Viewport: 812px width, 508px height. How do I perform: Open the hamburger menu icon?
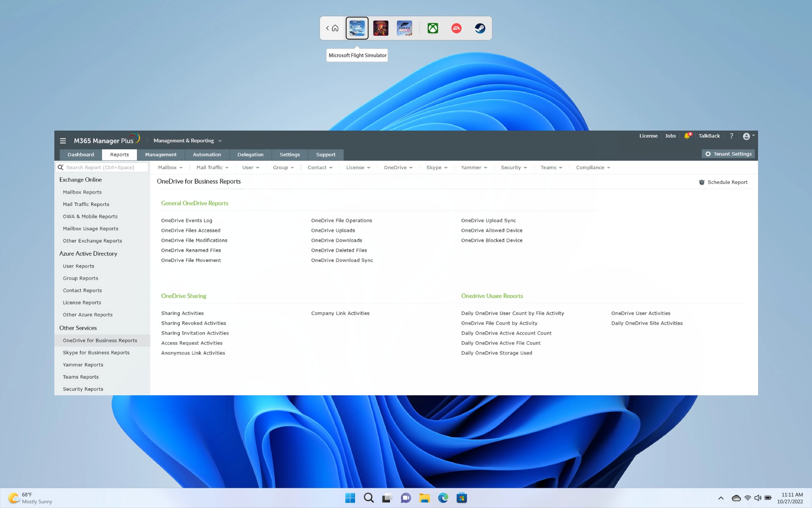pyautogui.click(x=63, y=141)
